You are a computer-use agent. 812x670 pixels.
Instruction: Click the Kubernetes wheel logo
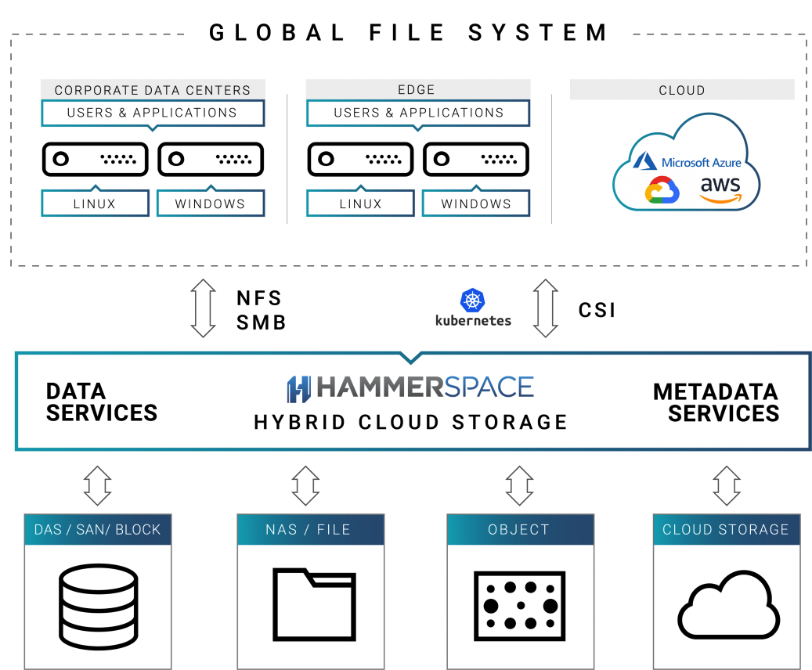click(472, 300)
